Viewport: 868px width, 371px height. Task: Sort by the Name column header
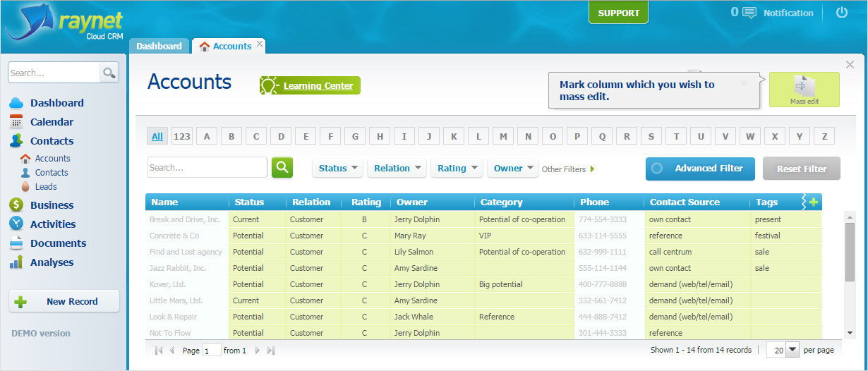click(187, 202)
